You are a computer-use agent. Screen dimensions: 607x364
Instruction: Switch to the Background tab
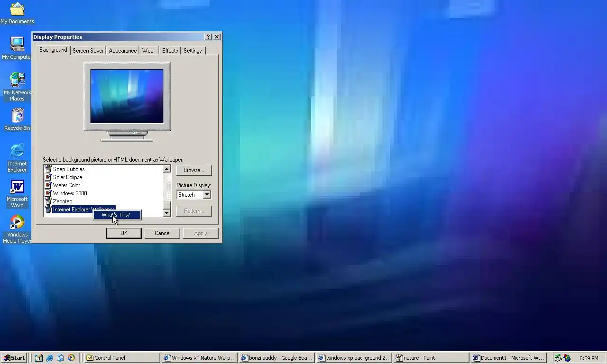[53, 50]
